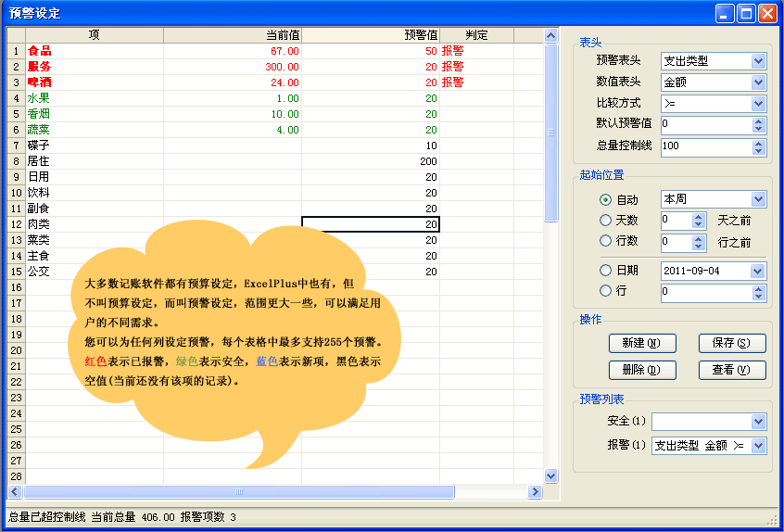Click the 200 warning value cell
784x532 pixels.
(x=371, y=161)
